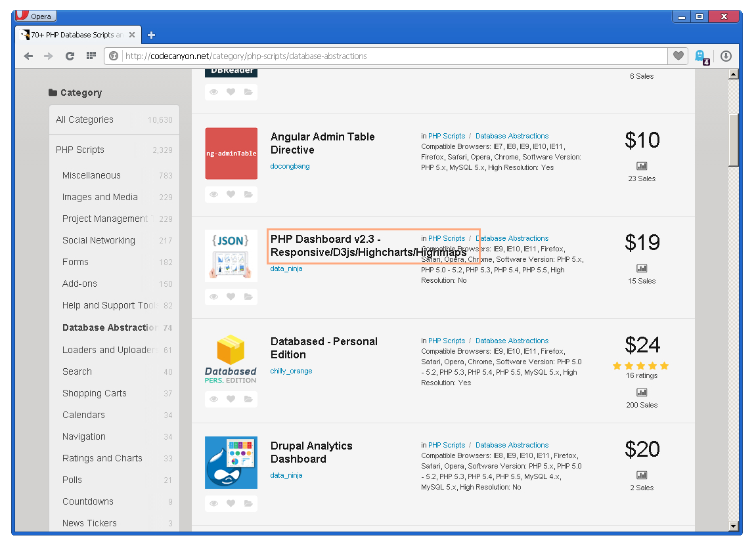Preview Databased Personal Edition via eye icon
Image resolution: width=756 pixels, height=546 pixels.
coord(213,399)
